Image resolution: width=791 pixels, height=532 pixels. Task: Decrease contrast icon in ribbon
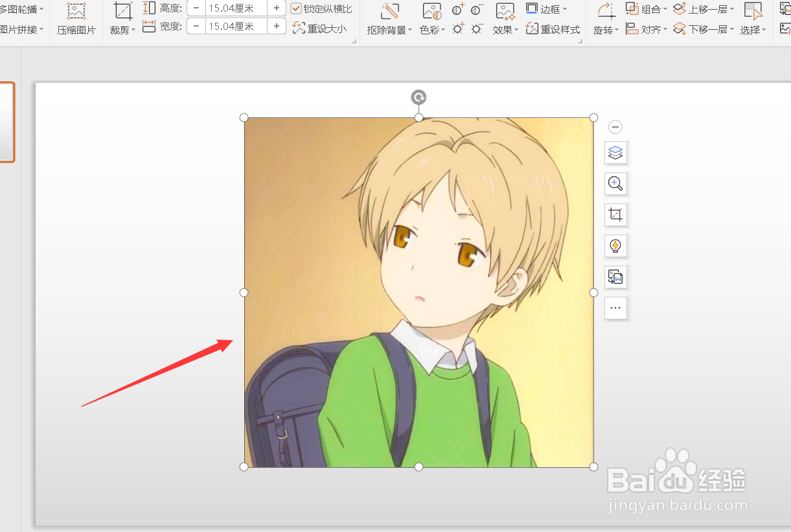(477, 10)
